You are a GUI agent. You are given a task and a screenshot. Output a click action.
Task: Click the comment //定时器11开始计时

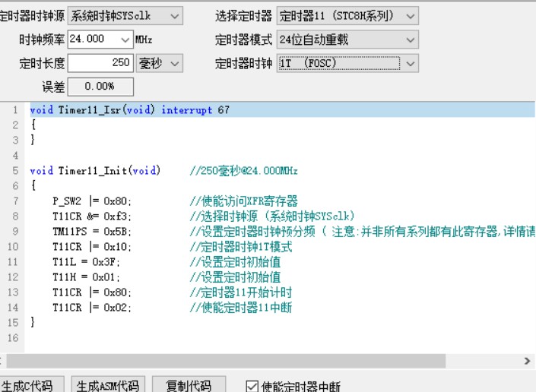241,292
